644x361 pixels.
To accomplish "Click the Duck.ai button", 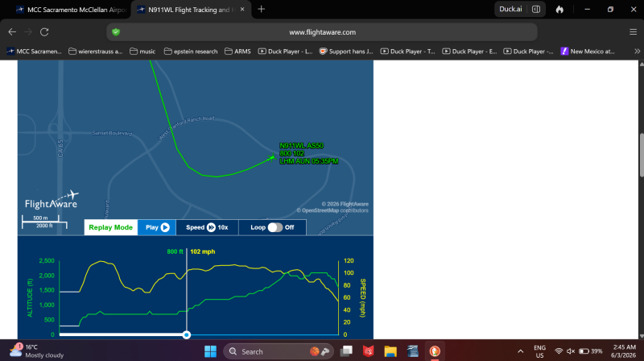I will pos(510,9).
